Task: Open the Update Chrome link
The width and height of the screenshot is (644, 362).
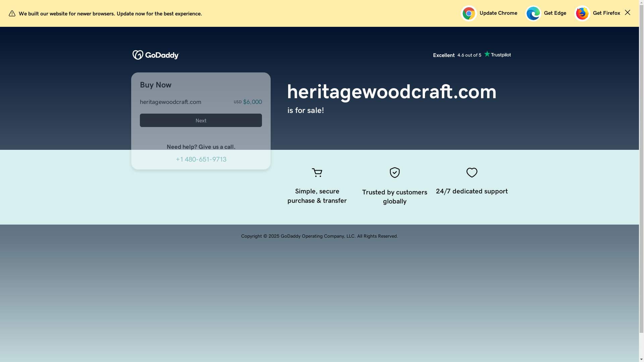Action: pos(498,13)
